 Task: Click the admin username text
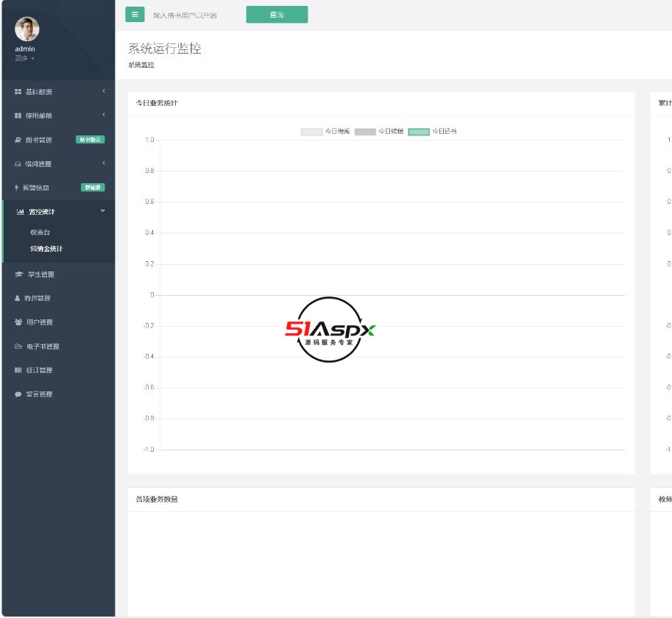(x=25, y=49)
